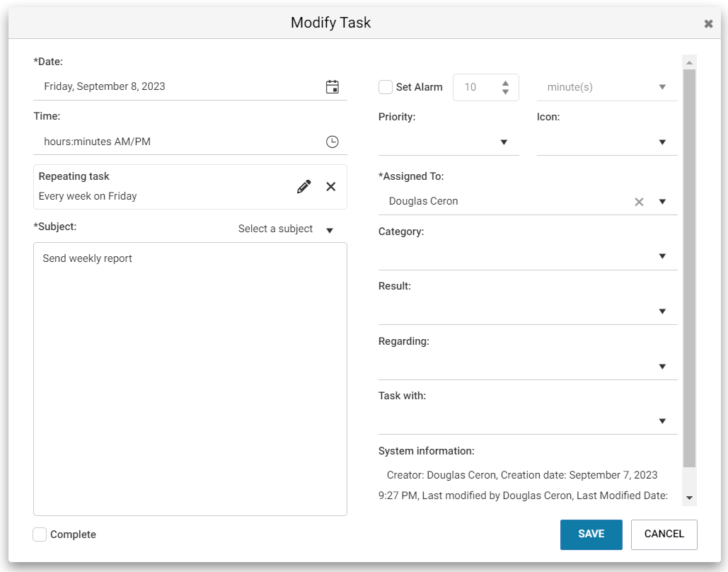Viewport: 728px width, 572px height.
Task: Click the Every week on Friday text
Action: pyautogui.click(x=88, y=196)
